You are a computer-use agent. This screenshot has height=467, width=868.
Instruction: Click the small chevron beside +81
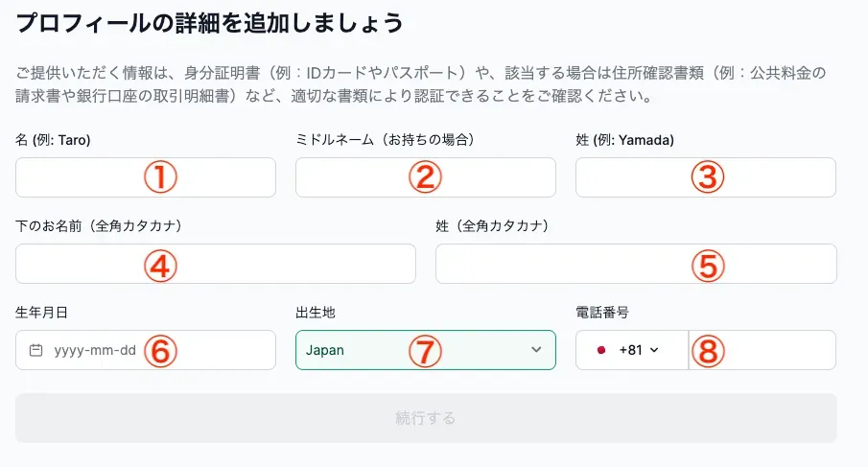point(655,350)
